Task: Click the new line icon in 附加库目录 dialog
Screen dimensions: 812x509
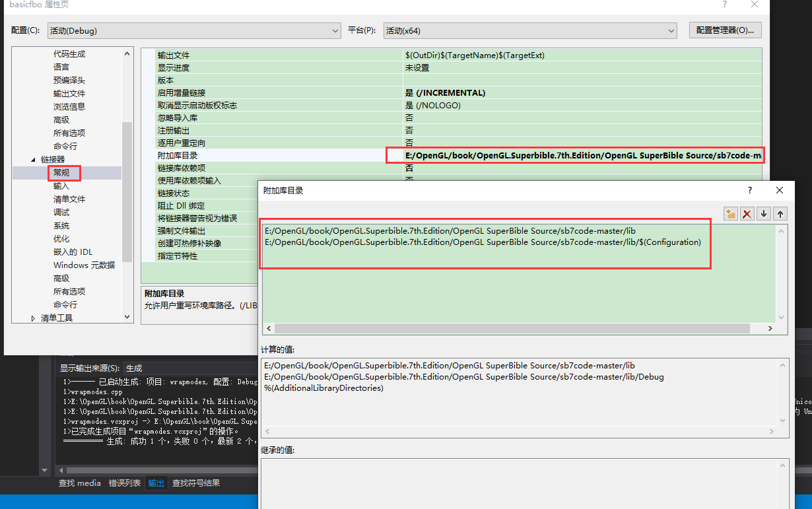Action: (731, 214)
